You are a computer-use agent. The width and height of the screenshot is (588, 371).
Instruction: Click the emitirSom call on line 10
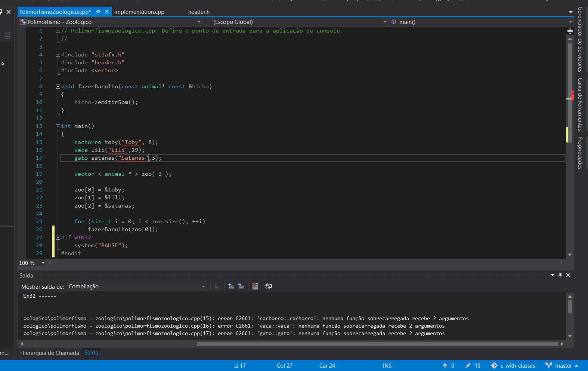[118, 102]
